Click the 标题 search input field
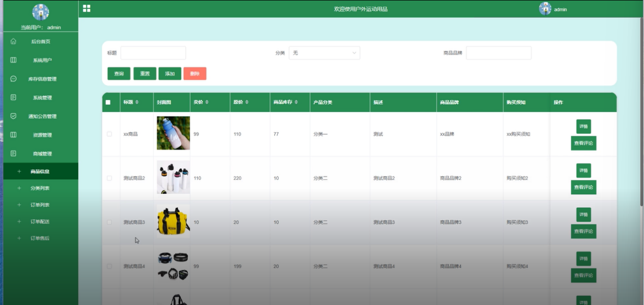Screen dimensions: 644x305 [153, 53]
